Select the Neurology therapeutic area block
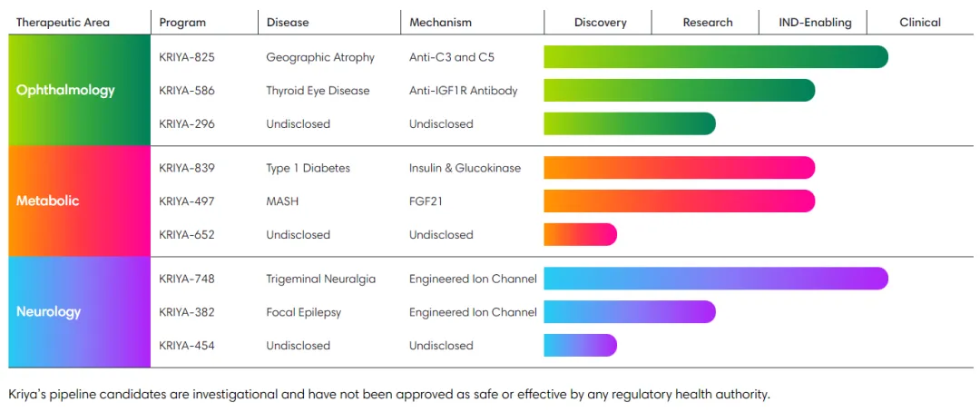 pos(79,311)
